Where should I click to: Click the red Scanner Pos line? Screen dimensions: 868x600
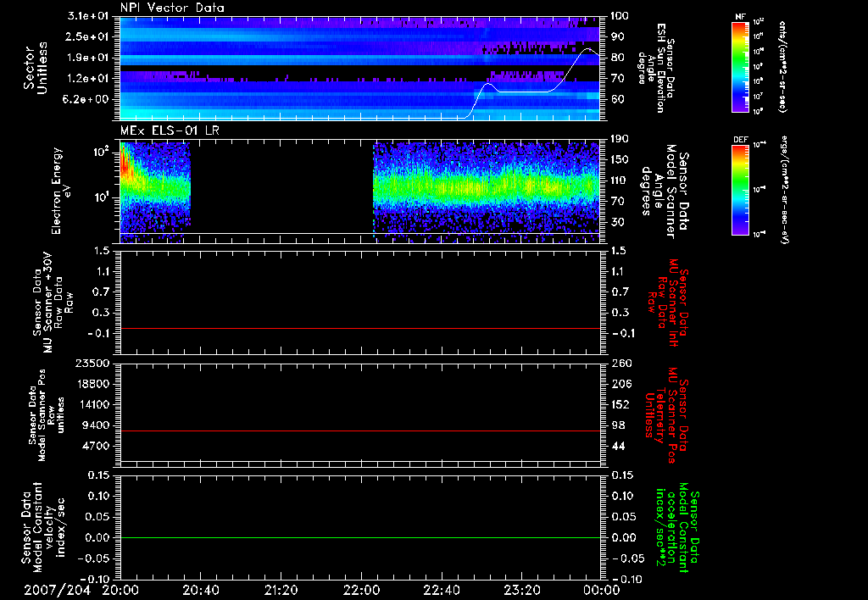pos(360,431)
